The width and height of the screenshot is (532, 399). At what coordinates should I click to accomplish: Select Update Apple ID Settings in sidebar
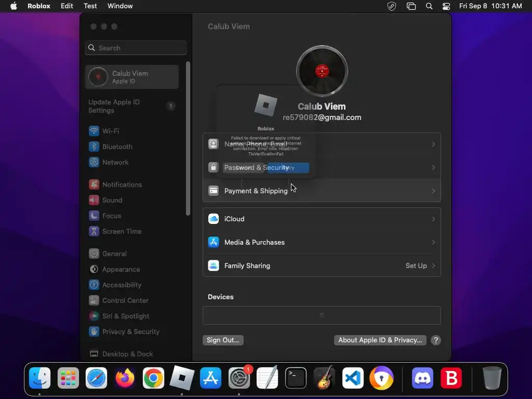pos(132,106)
